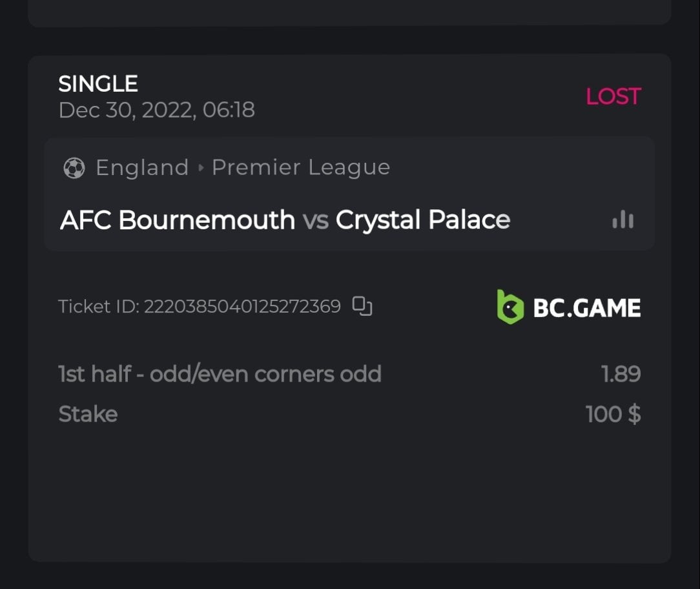The width and height of the screenshot is (700, 589).
Task: Tap the previous bet card above
Action: tap(349, 12)
